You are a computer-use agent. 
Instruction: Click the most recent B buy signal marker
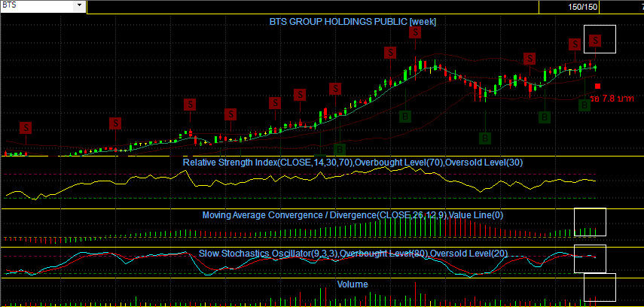[584, 105]
